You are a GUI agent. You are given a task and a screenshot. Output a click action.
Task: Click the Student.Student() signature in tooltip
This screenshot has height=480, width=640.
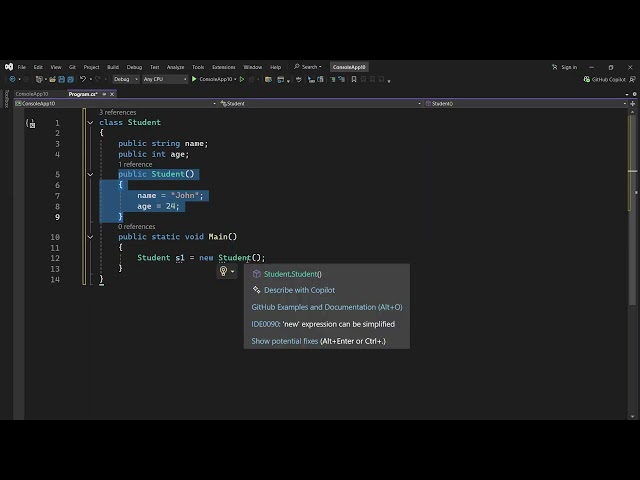[x=293, y=274]
